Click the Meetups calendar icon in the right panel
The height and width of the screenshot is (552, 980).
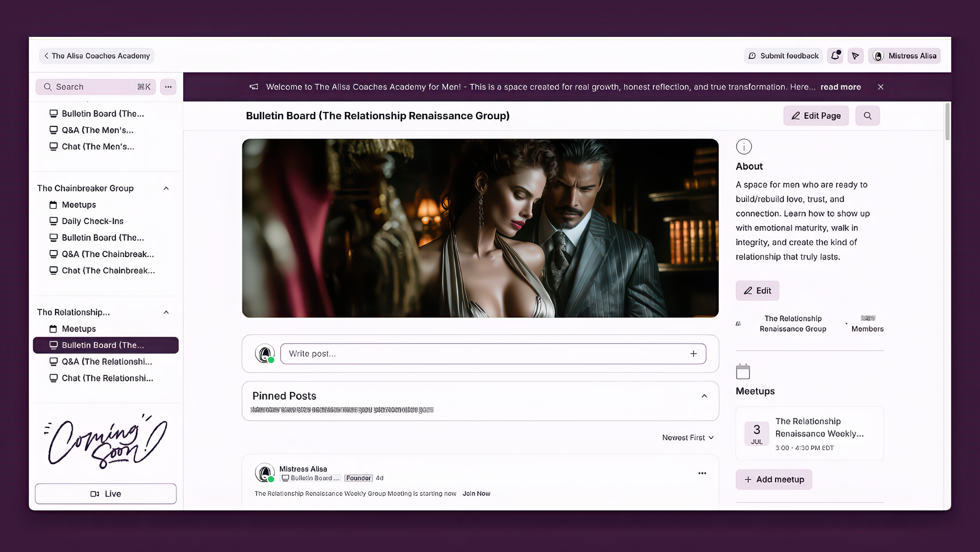pos(743,372)
